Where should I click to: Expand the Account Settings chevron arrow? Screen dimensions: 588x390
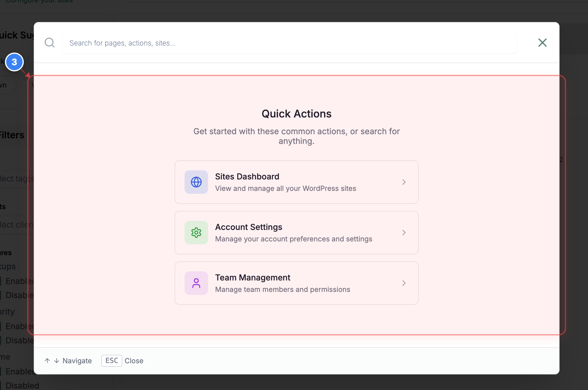[404, 233]
